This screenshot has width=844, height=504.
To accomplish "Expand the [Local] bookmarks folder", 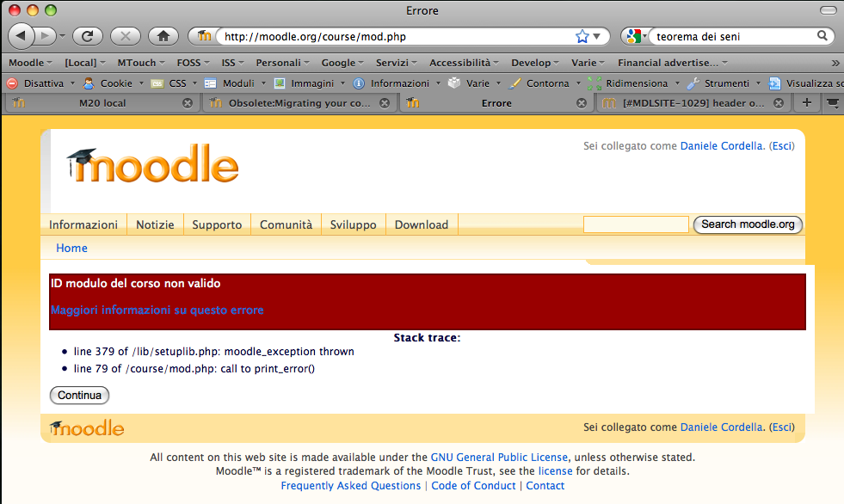I will coord(85,63).
